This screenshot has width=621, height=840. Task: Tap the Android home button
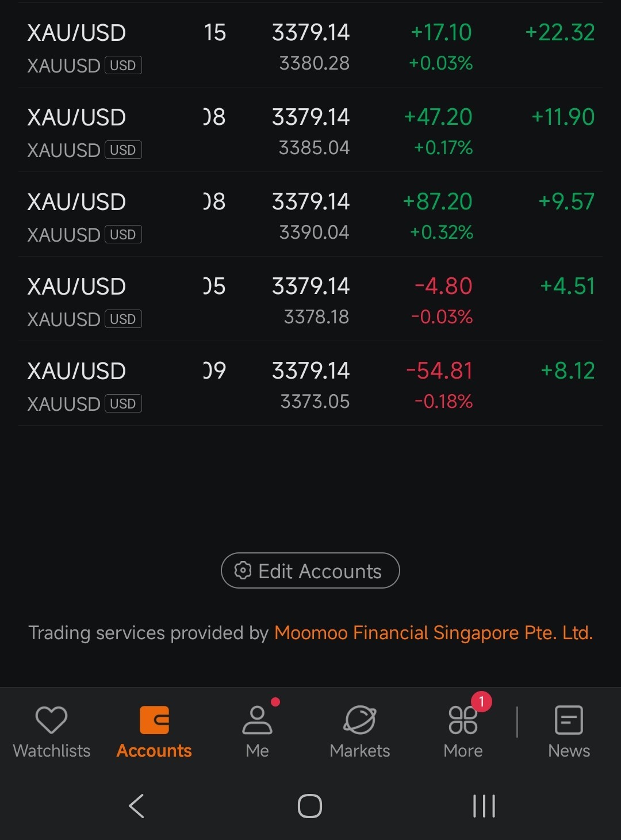310,805
